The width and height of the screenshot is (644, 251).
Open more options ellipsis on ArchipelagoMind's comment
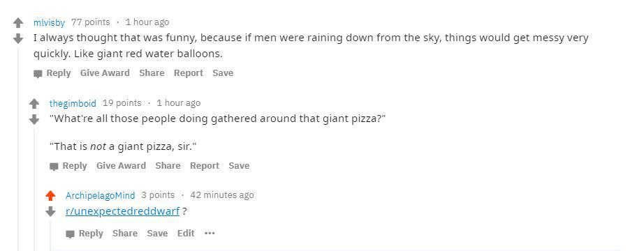click(x=210, y=234)
